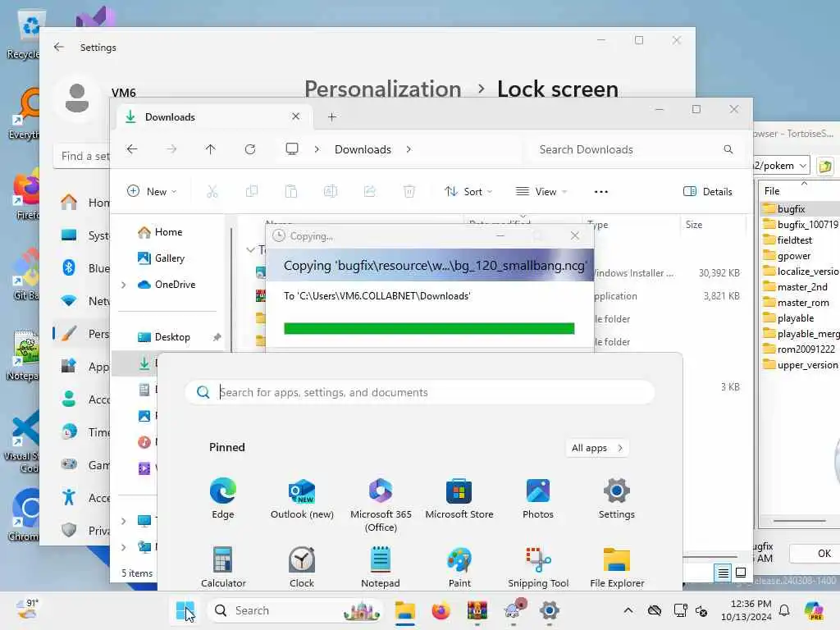This screenshot has width=840, height=630.
Task: Open Firefox from the taskbar
Action: (441, 610)
